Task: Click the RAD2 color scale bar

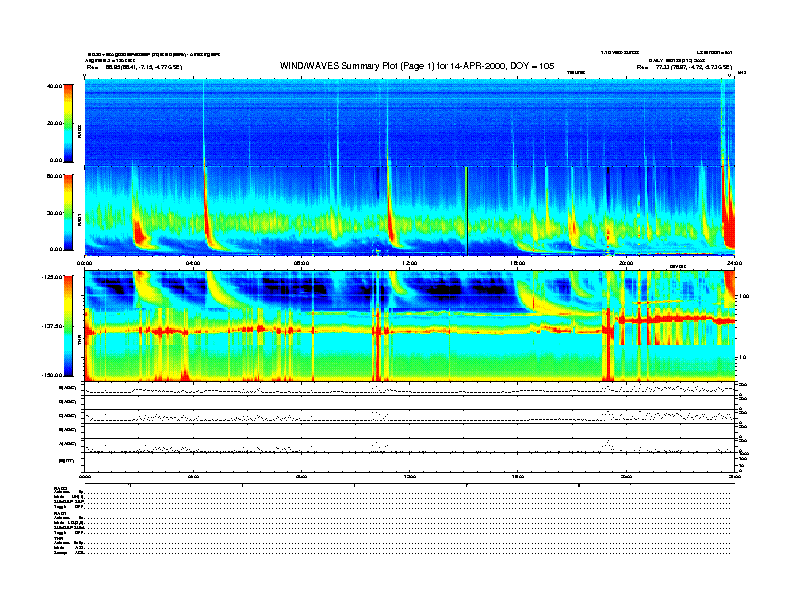Action: [68, 123]
